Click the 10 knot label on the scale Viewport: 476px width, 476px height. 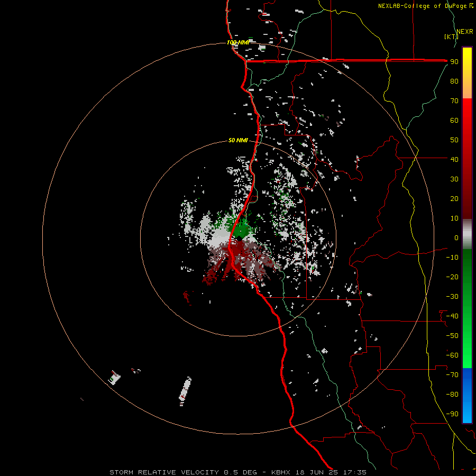tap(454, 218)
